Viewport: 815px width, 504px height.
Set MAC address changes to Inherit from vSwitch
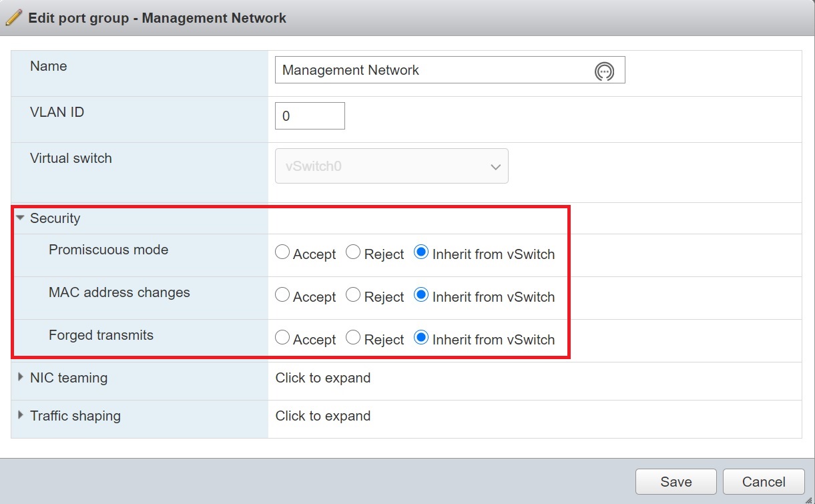tap(421, 295)
